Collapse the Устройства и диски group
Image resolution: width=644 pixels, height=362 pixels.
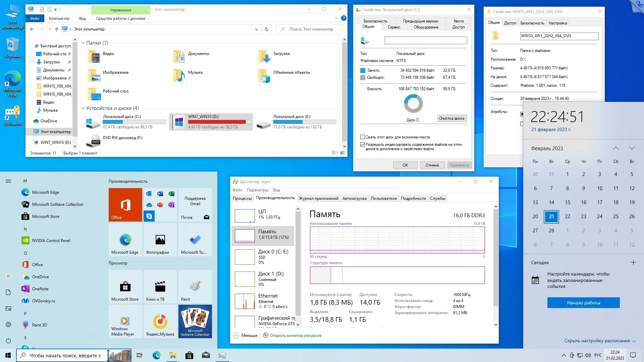pos(83,108)
